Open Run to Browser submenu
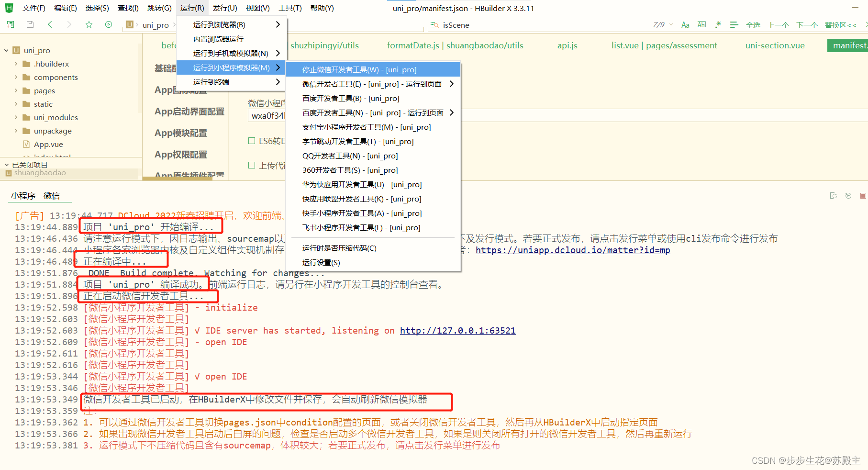868x470 pixels. [232, 24]
